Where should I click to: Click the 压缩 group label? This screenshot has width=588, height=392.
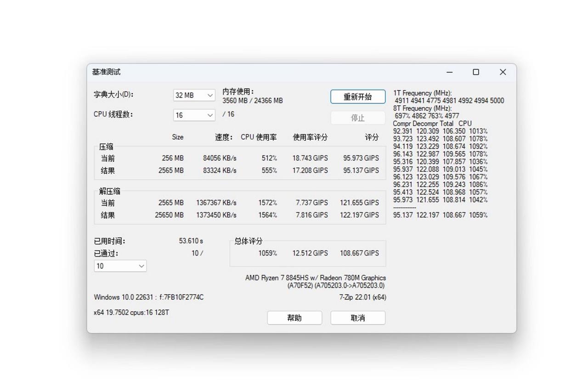pos(106,147)
